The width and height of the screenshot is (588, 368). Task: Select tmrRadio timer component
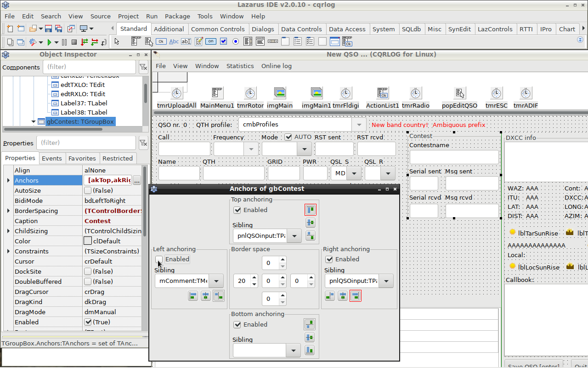pyautogui.click(x=416, y=93)
